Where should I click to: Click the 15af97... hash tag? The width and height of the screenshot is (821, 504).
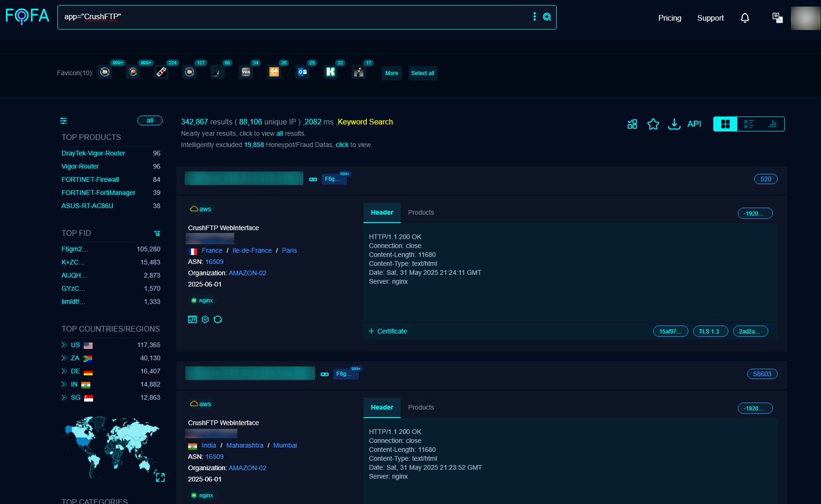pyautogui.click(x=670, y=331)
